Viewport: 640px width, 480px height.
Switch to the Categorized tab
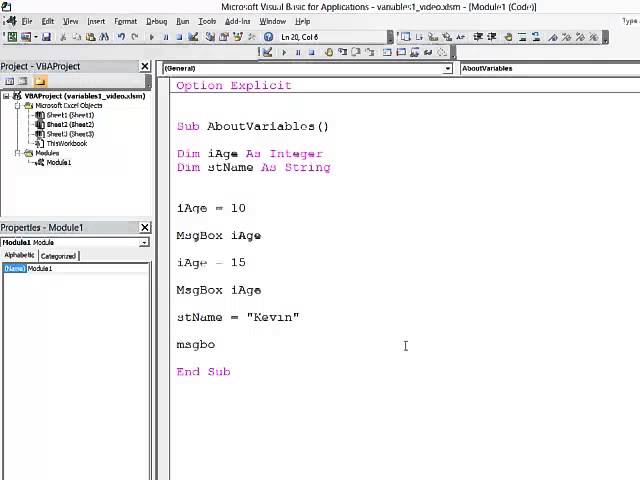58,256
